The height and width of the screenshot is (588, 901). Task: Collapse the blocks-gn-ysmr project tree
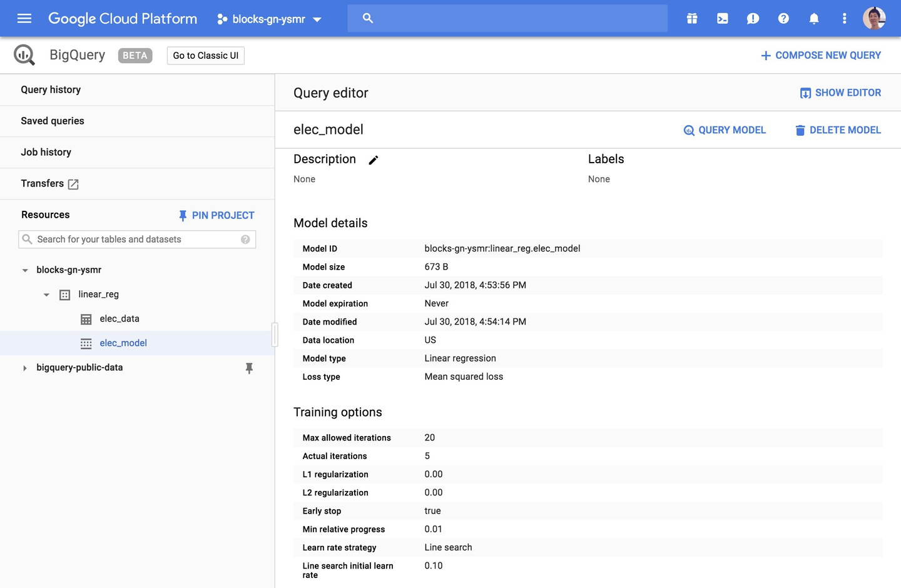pyautogui.click(x=25, y=270)
